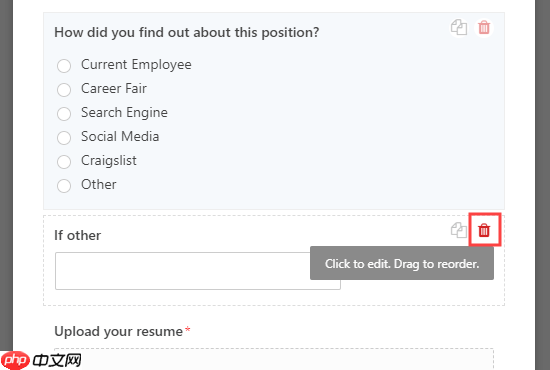This screenshot has height=370, width=550.
Task: Delete the 'How did you find out' field
Action: click(484, 27)
